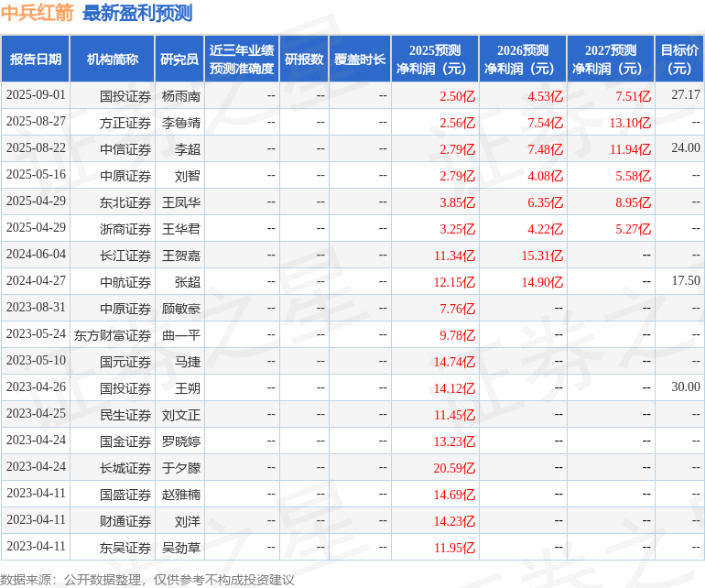
Task: Click institution 浙商证券
Action: (x=125, y=229)
